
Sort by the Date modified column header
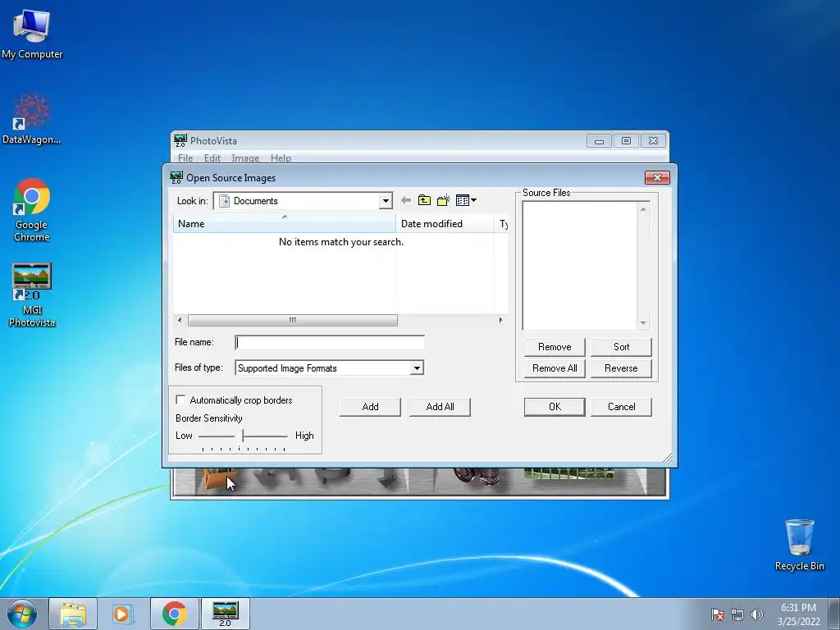point(445,223)
